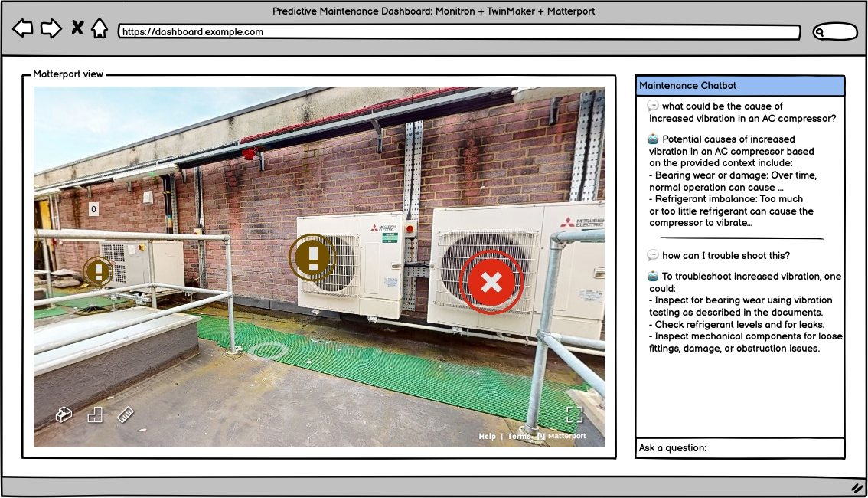Select the large yellow warning marker
Image resolution: width=868 pixels, height=498 pixels.
[x=313, y=257]
